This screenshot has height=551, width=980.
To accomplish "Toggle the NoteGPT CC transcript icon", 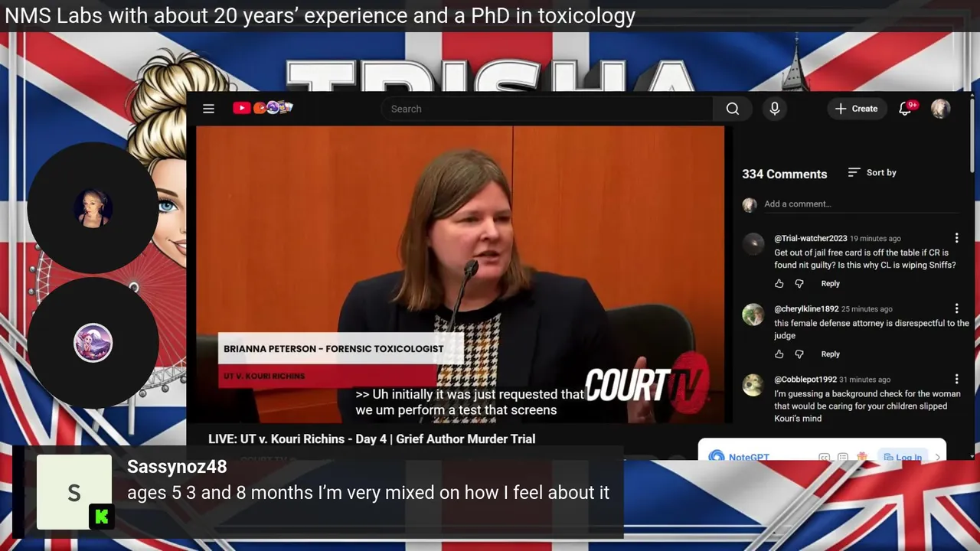I will click(x=824, y=457).
